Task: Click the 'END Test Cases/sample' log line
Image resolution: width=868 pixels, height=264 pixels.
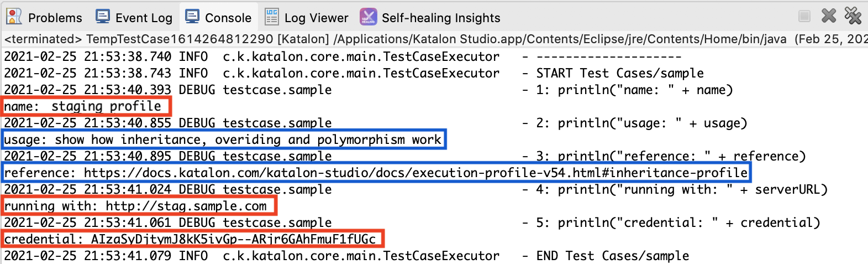Action: pyautogui.click(x=612, y=256)
